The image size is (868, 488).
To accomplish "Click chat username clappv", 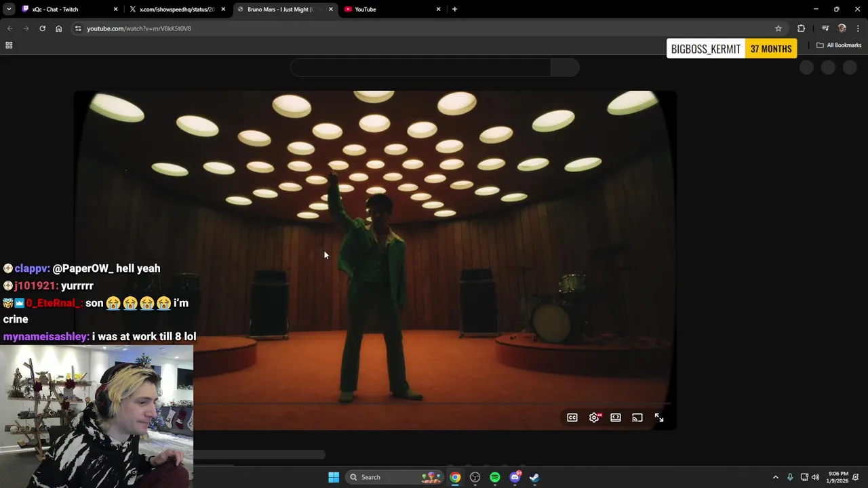I will pos(32,268).
